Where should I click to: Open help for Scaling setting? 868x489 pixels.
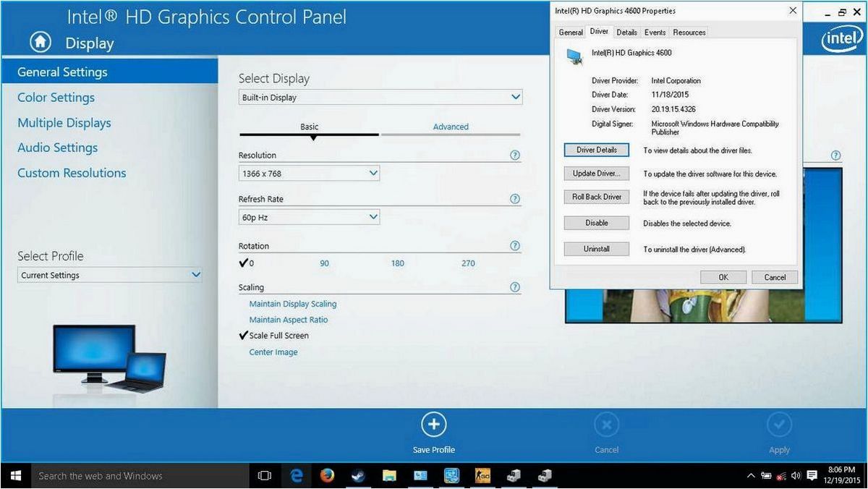point(515,287)
